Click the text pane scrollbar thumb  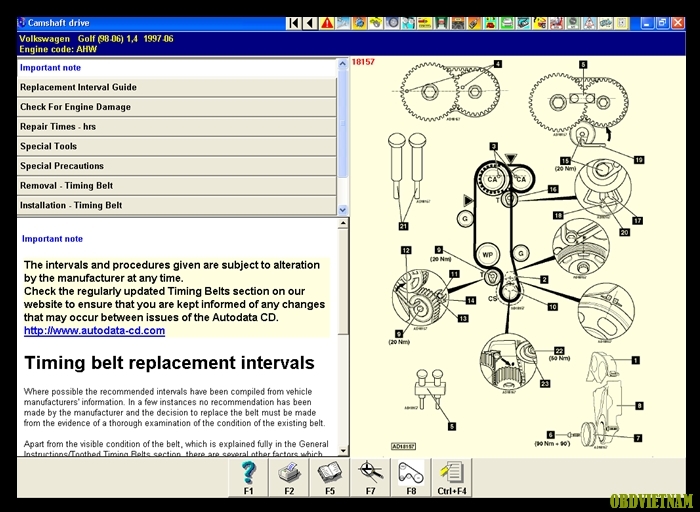point(343,281)
